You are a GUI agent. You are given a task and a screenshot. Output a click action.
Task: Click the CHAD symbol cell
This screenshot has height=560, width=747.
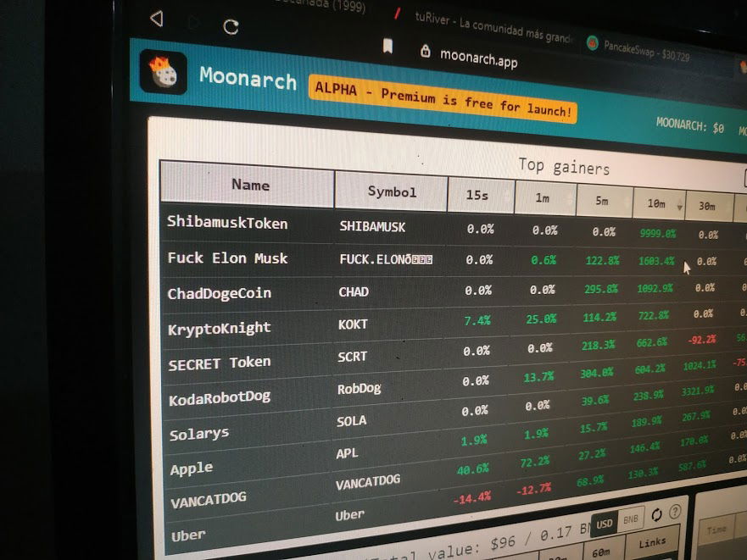354,291
